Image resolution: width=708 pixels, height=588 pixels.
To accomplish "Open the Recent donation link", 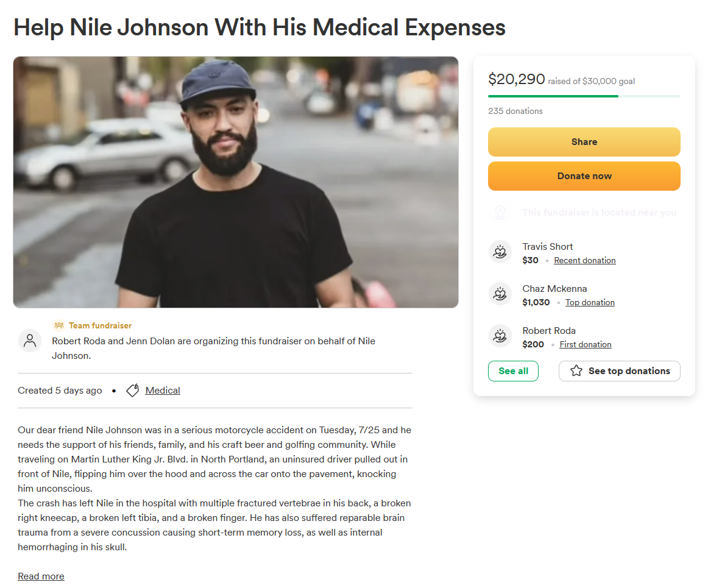I will [x=584, y=261].
